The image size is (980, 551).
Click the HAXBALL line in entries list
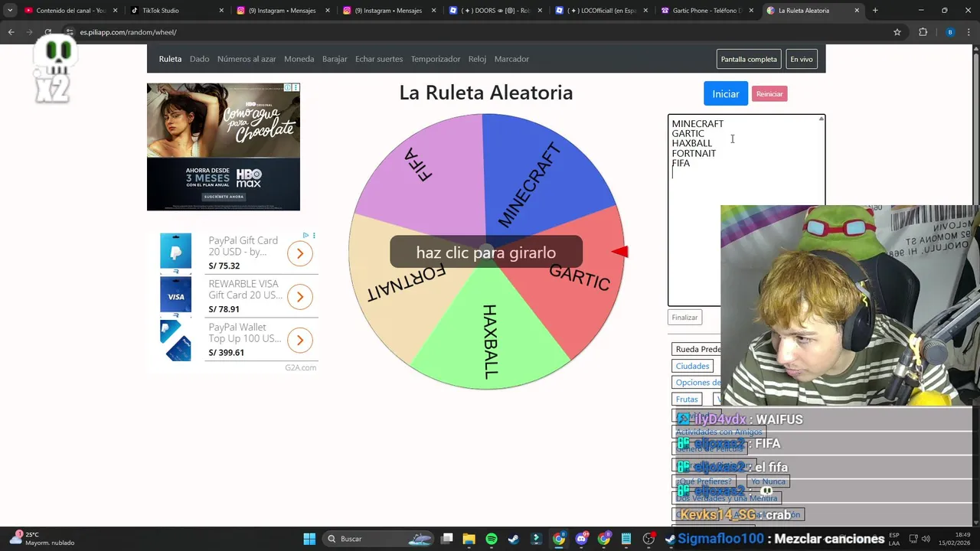(692, 143)
